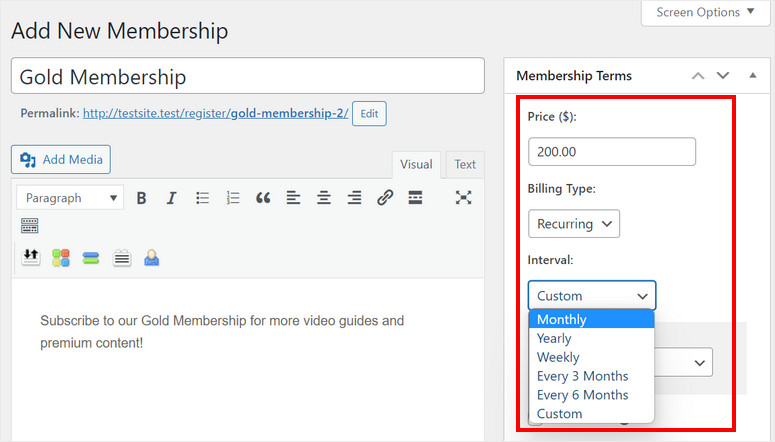
Task: Expand the Screen Options panel
Action: pyautogui.click(x=706, y=13)
